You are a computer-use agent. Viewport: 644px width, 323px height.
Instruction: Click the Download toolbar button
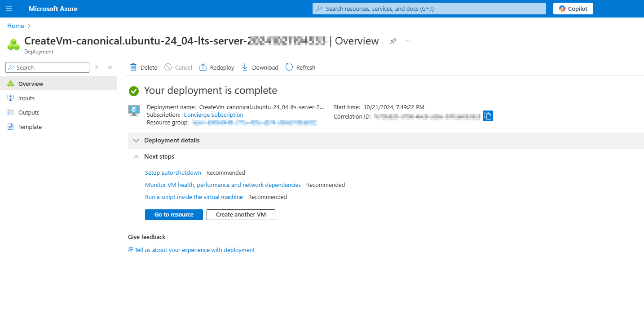(x=260, y=67)
